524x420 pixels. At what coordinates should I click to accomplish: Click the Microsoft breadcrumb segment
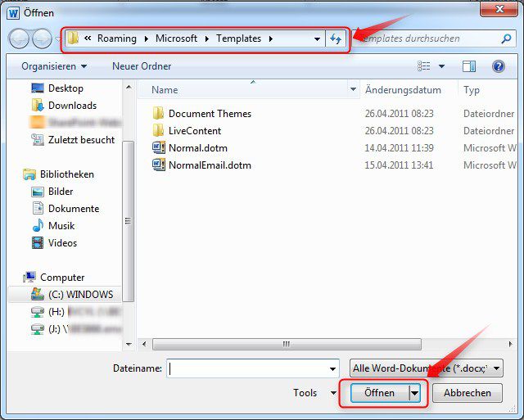tap(176, 38)
